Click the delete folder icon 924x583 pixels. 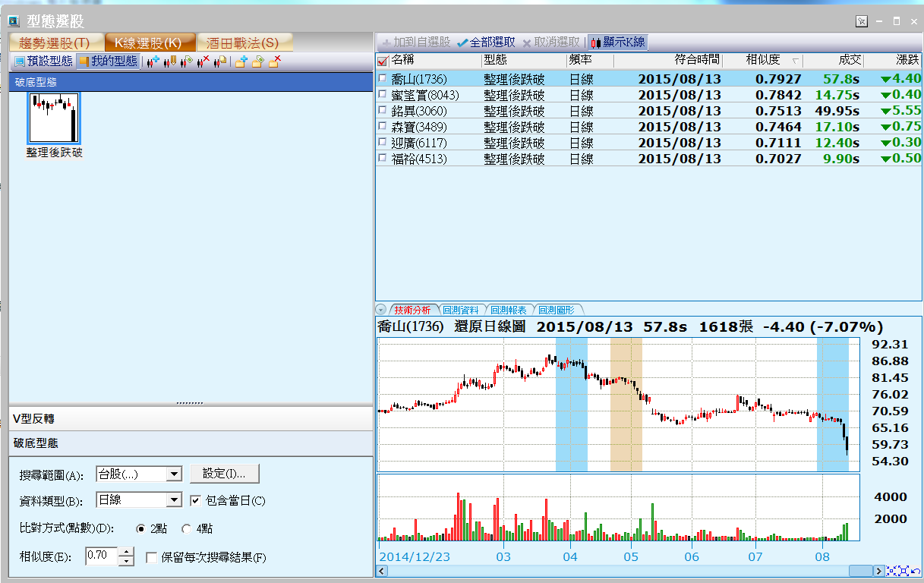point(275,61)
